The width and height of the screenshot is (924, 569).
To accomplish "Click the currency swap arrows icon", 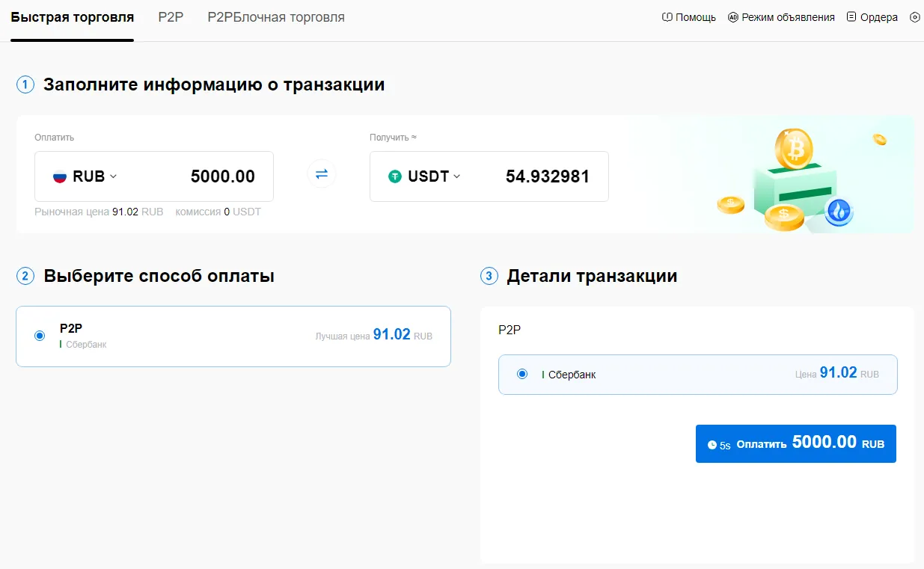I will pos(321,173).
